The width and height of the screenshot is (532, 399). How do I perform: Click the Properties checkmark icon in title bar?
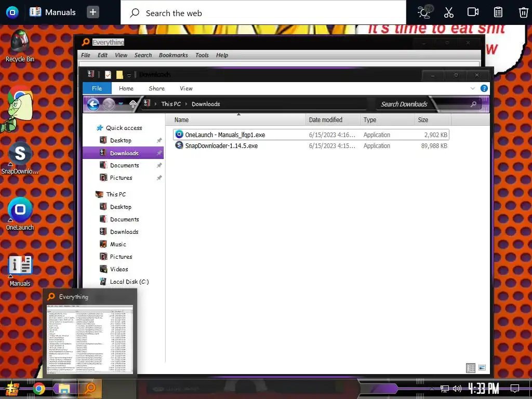108,75
